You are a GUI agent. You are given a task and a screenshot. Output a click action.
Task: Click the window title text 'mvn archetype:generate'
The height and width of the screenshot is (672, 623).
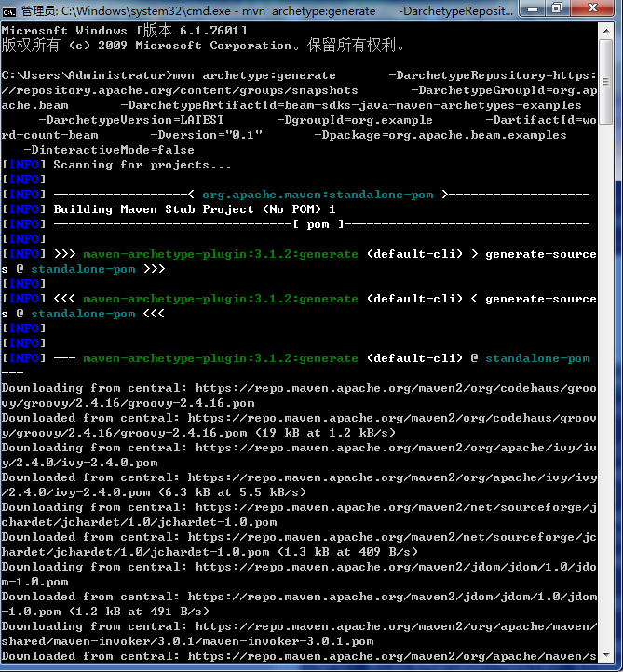pyautogui.click(x=309, y=11)
